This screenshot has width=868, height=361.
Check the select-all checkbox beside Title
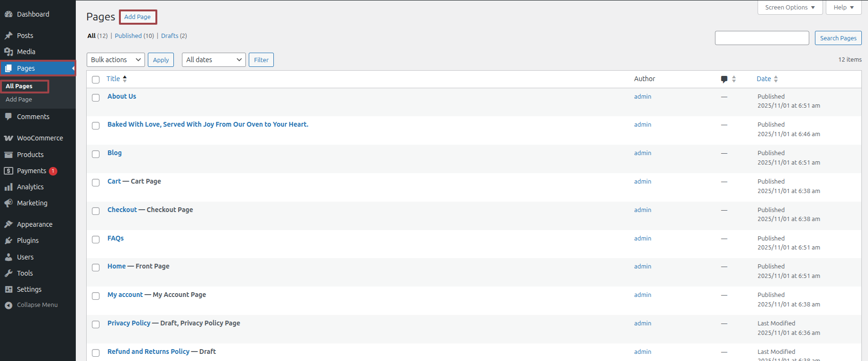(96, 80)
